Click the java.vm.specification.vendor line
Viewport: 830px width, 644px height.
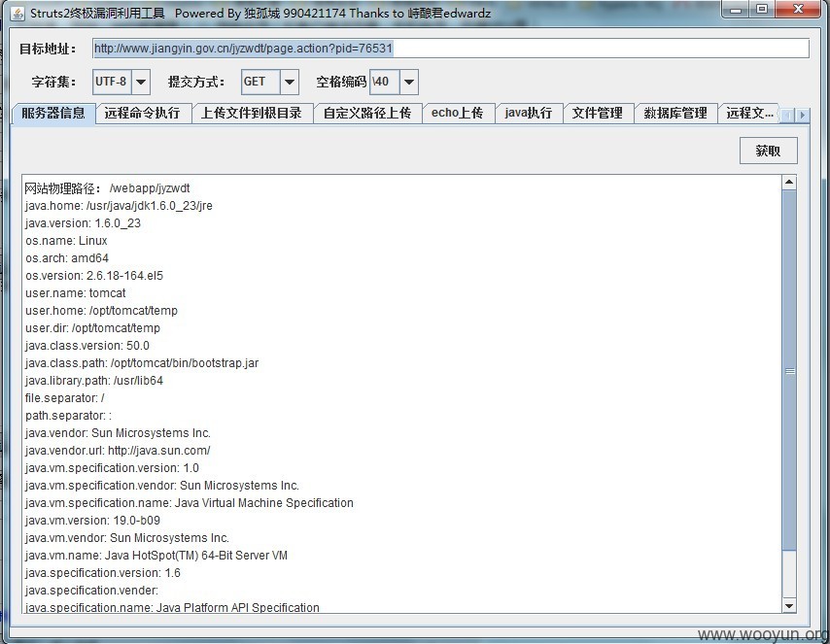[x=162, y=486]
